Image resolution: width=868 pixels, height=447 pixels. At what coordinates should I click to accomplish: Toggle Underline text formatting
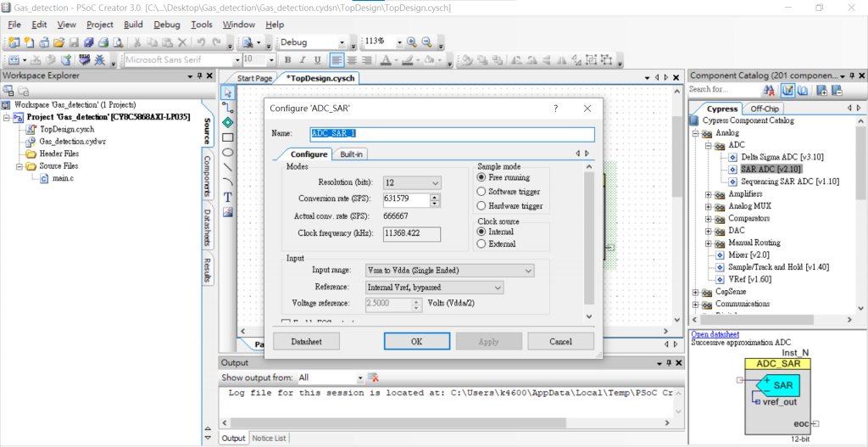317,60
